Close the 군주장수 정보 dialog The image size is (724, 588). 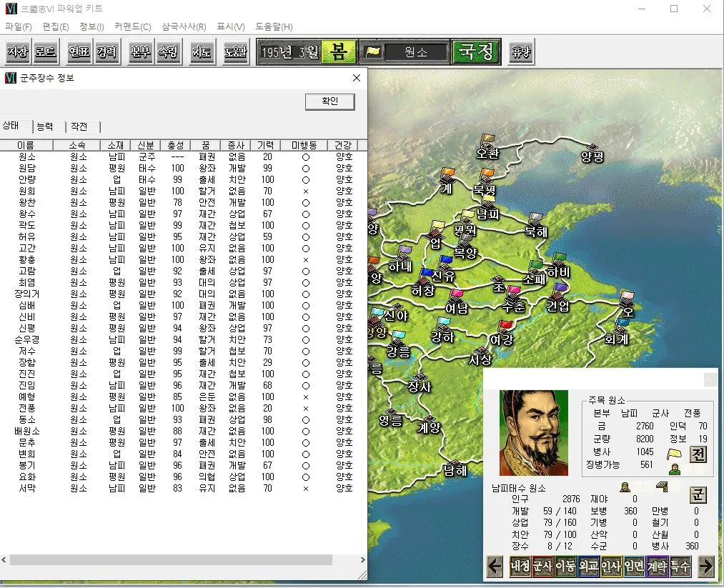pos(357,78)
